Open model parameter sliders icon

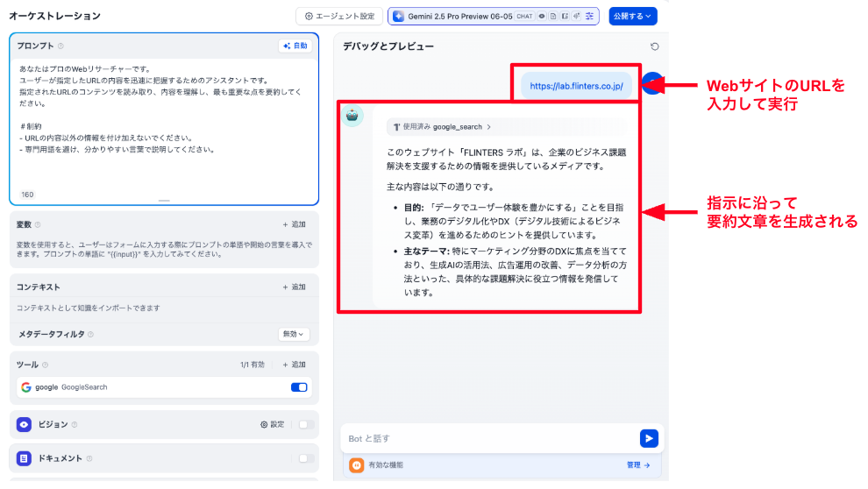(x=589, y=17)
